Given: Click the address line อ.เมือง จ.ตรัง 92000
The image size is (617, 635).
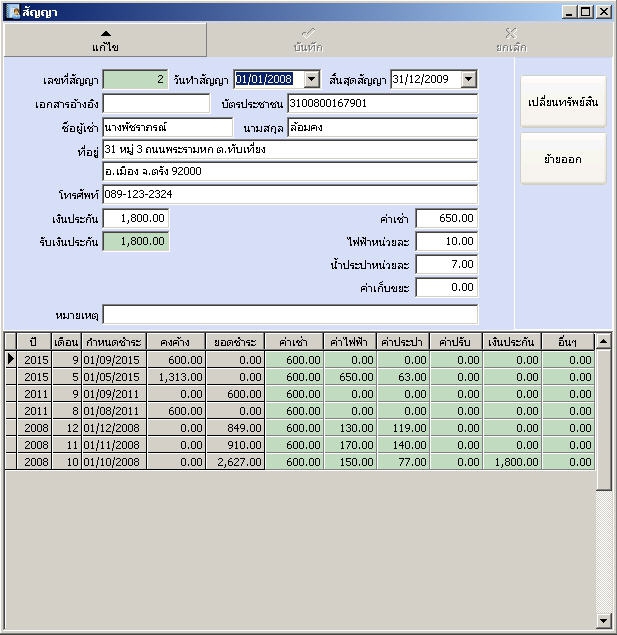Looking at the screenshot, I should click(290, 172).
